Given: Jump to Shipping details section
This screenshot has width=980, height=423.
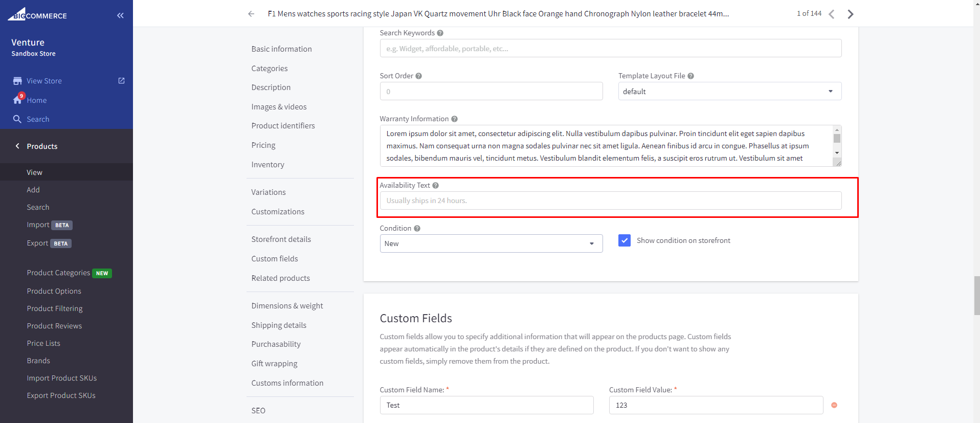Looking at the screenshot, I should point(279,325).
